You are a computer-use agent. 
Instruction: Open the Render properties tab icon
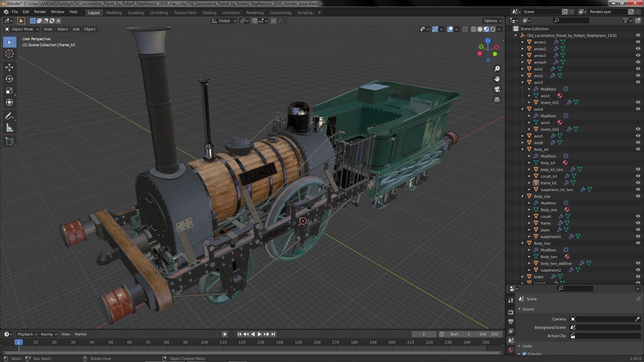[511, 312]
